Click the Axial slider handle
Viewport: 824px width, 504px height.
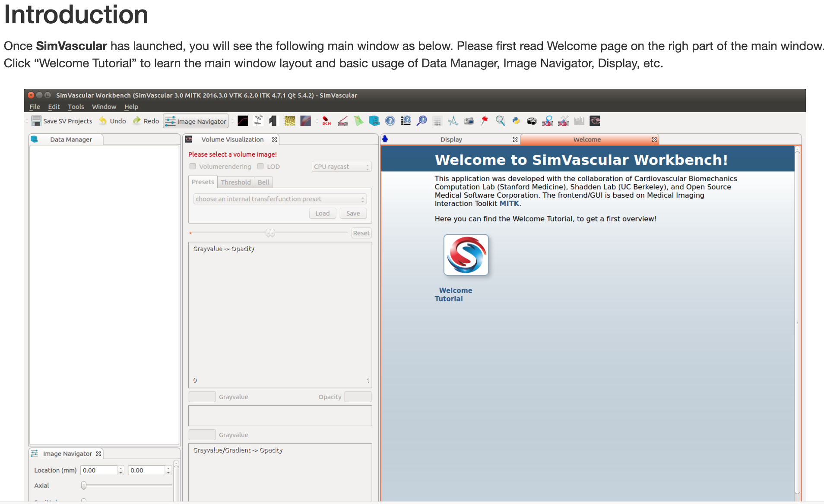tap(84, 485)
